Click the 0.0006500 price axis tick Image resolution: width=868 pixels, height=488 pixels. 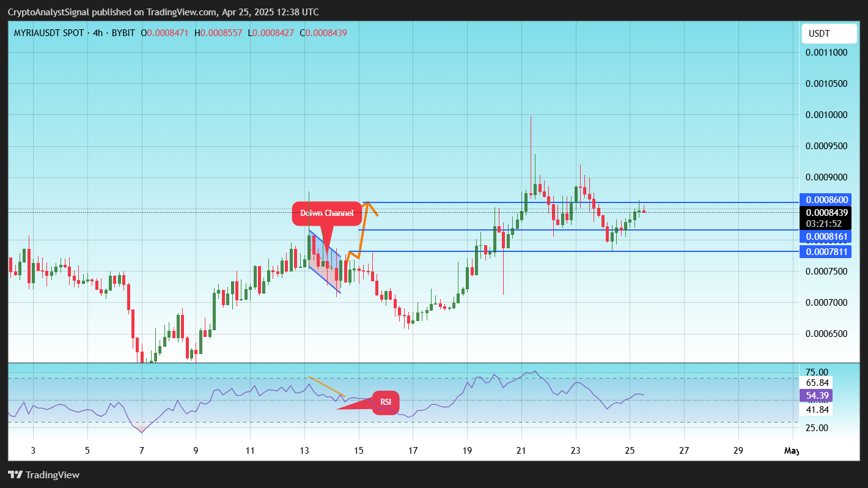pyautogui.click(x=826, y=334)
